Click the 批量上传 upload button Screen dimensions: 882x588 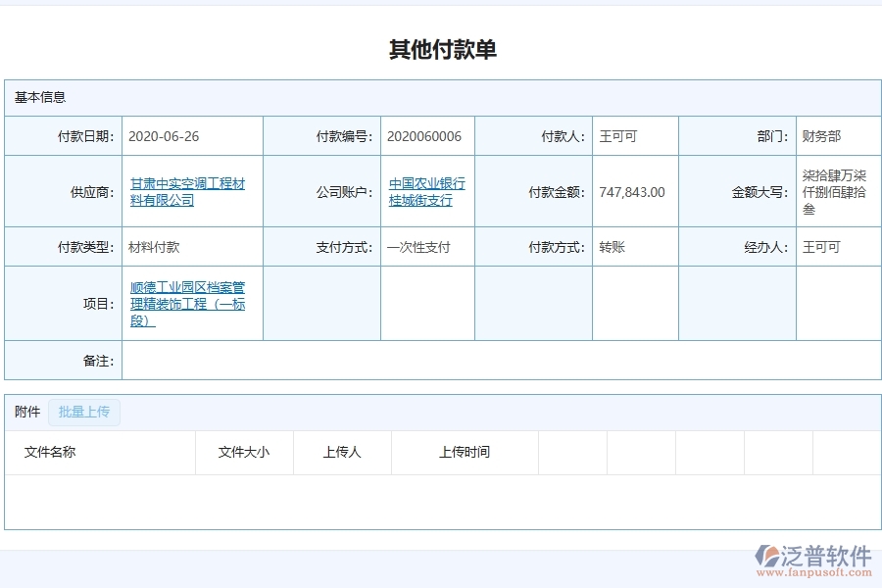point(83,412)
